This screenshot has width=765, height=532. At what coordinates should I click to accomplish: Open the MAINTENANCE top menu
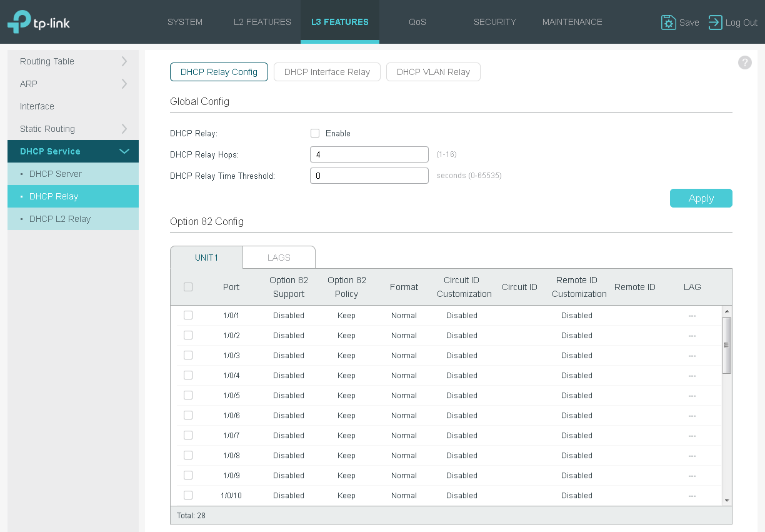click(572, 22)
